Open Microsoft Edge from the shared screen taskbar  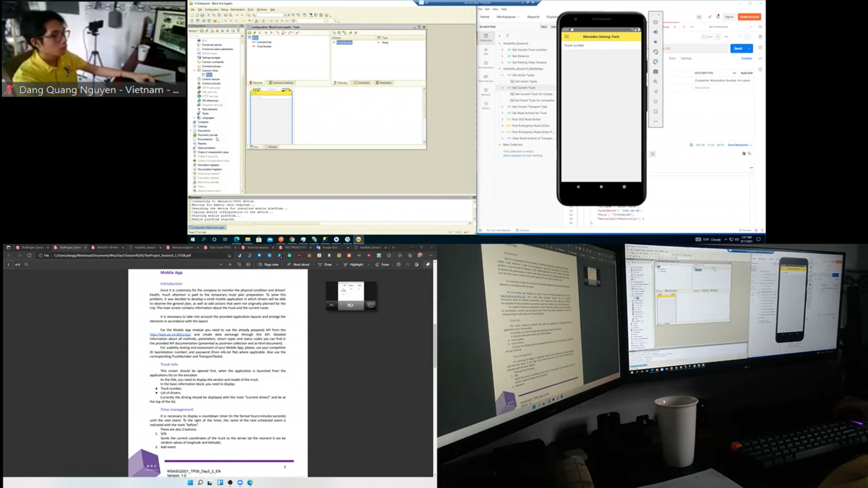(237, 239)
